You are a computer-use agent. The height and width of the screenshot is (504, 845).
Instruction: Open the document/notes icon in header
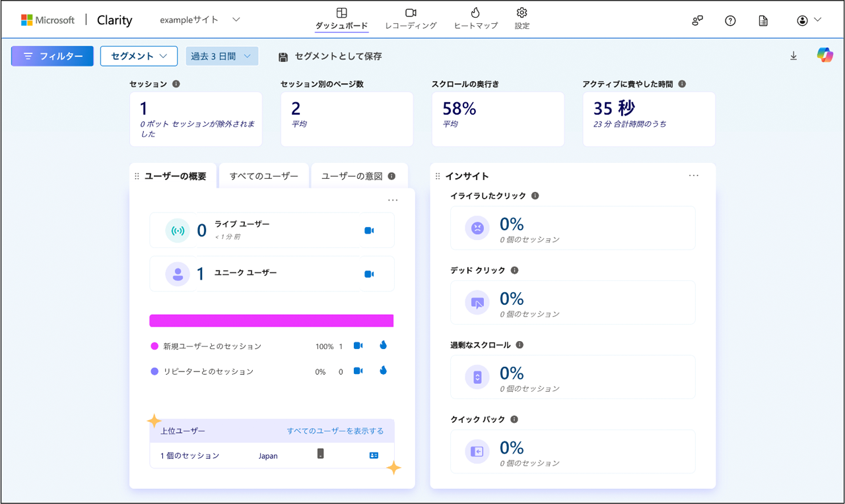[x=763, y=20]
